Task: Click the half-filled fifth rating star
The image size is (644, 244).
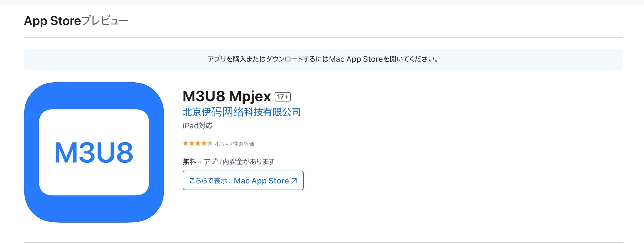Action: tap(210, 143)
